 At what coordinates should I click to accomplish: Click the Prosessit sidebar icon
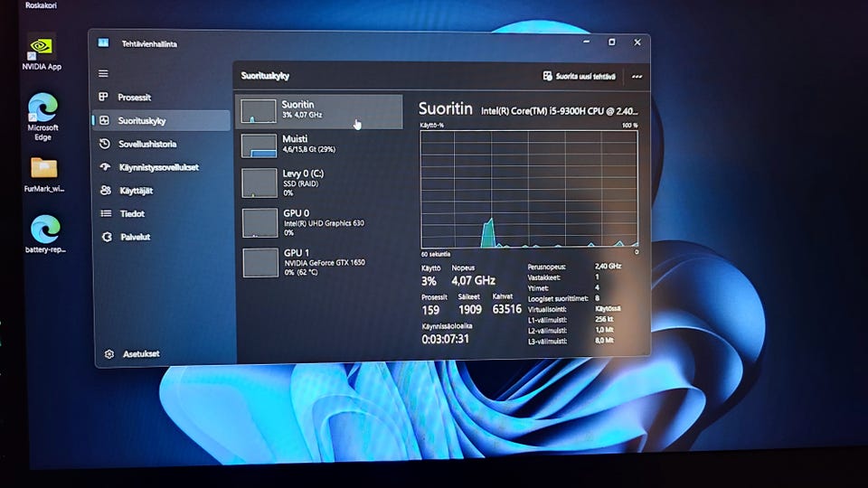point(103,97)
